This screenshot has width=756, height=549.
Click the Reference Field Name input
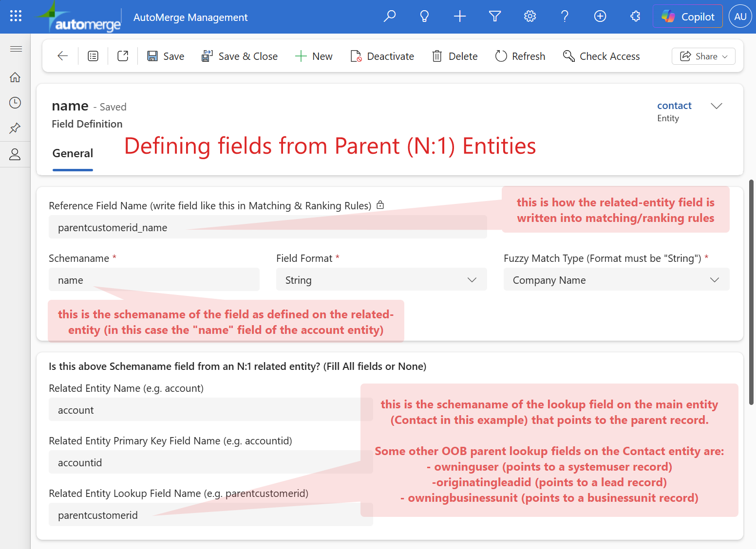pyautogui.click(x=268, y=227)
